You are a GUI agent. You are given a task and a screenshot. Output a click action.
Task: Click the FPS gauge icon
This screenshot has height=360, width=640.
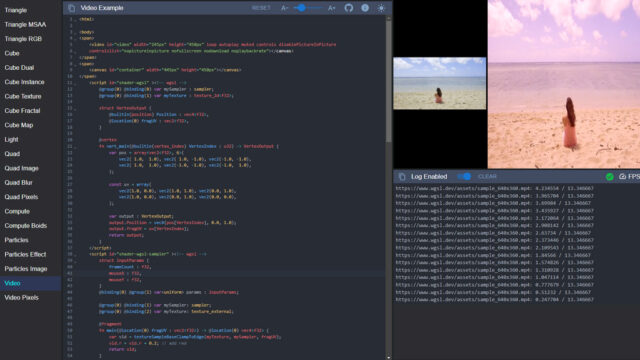click(622, 176)
